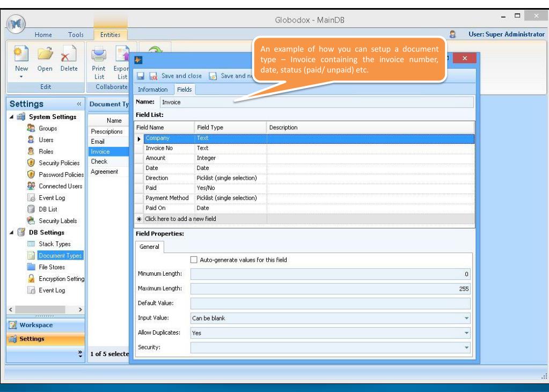The height and width of the screenshot is (392, 549).
Task: Collapse the DB Settings tree node
Action: [11, 232]
